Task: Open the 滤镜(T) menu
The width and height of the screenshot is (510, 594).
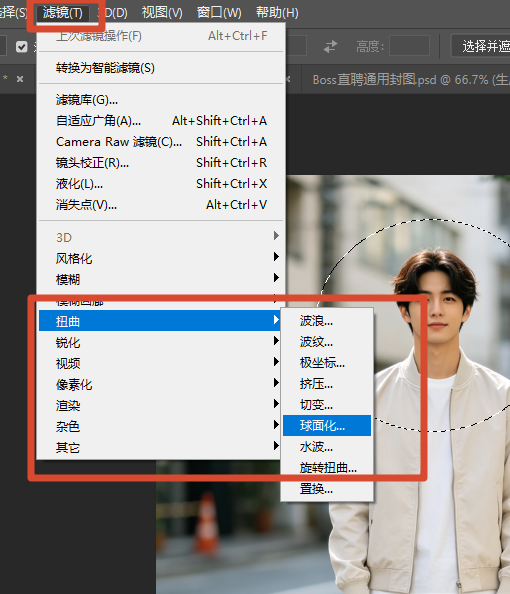Action: click(63, 13)
